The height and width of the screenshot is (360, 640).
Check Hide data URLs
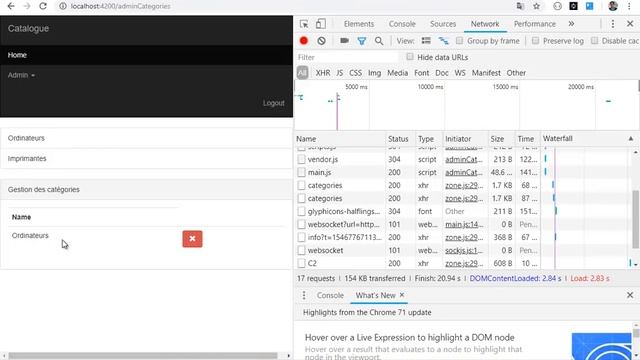coord(410,57)
